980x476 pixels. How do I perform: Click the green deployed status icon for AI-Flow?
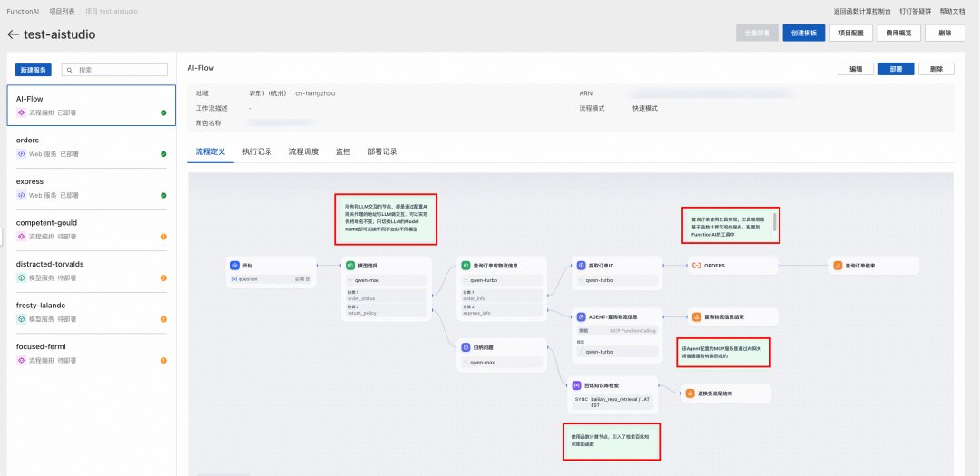click(163, 113)
